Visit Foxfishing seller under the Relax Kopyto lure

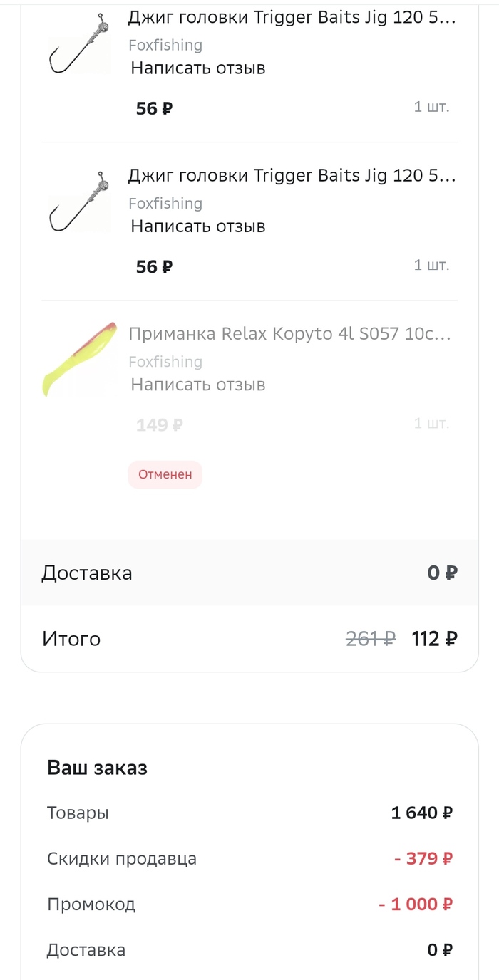click(165, 362)
